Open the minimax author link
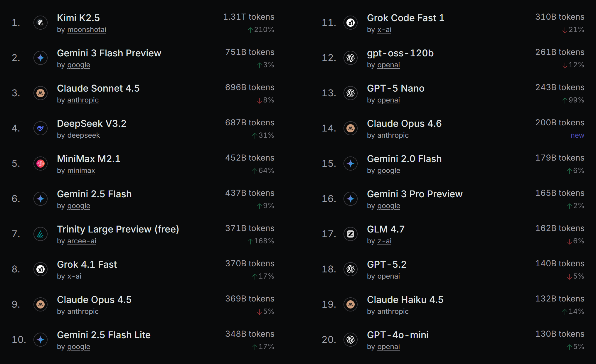The height and width of the screenshot is (364, 596). pos(81,171)
